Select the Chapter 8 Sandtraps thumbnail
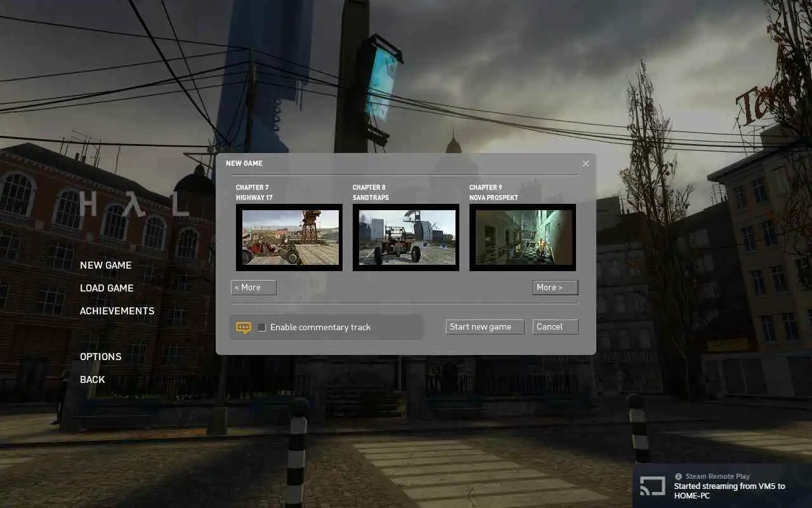Screen dimensions: 812x508 [406, 237]
